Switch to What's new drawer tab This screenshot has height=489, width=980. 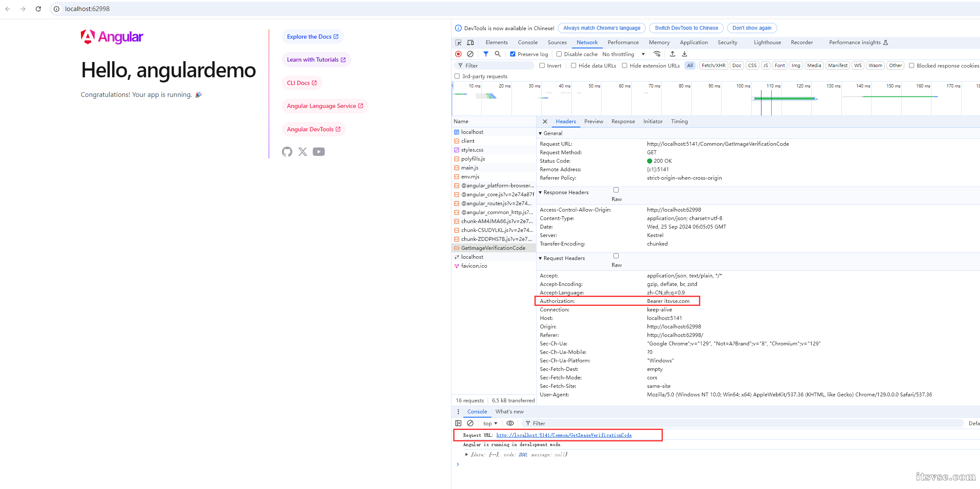(509, 412)
